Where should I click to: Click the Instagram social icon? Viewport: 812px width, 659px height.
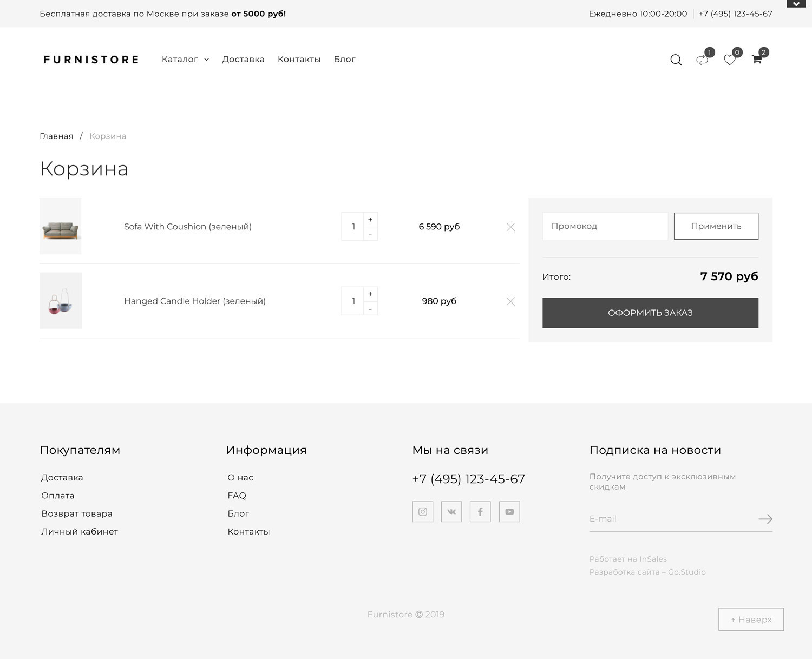[423, 511]
